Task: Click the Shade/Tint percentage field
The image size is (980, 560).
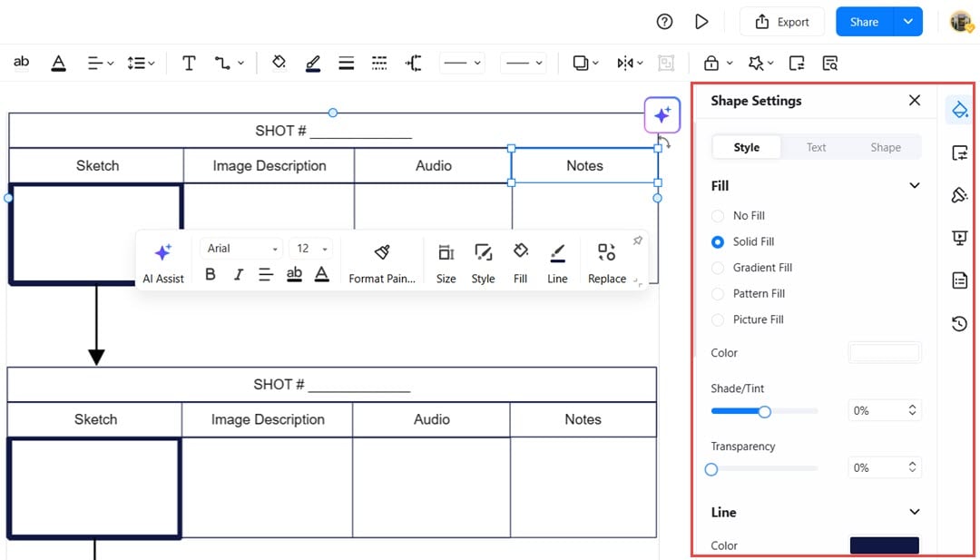Action: click(885, 410)
